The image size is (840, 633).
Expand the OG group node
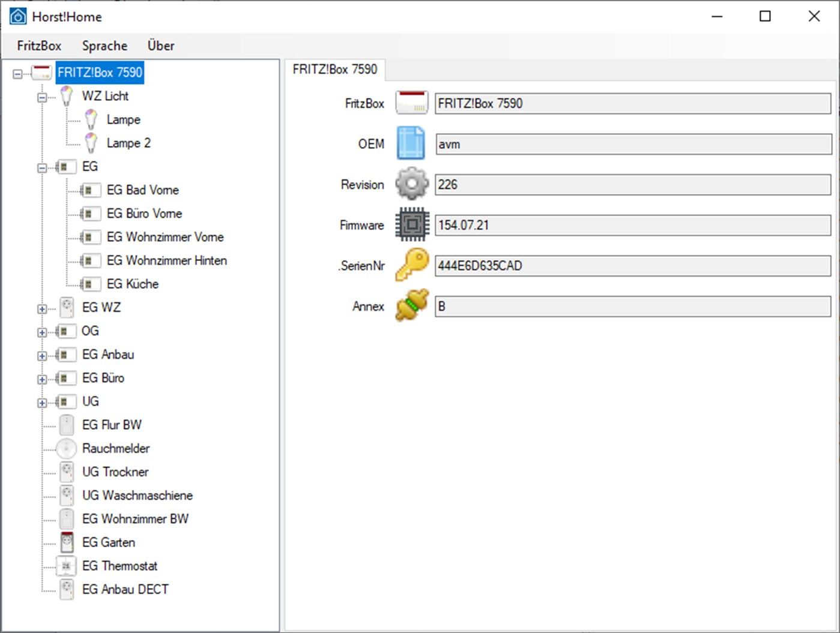(42, 332)
